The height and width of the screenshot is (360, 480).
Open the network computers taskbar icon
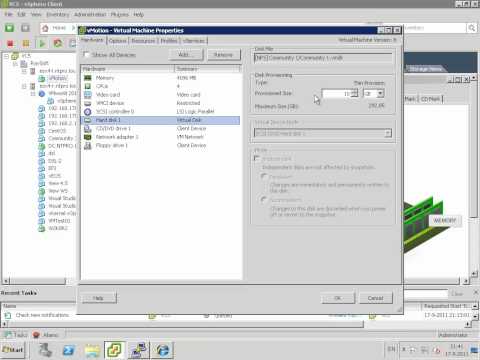[138, 350]
